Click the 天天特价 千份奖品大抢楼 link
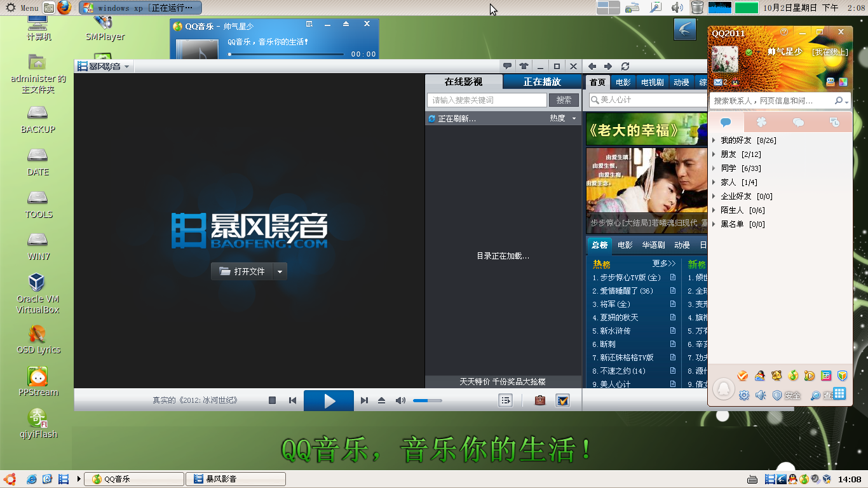 [503, 382]
